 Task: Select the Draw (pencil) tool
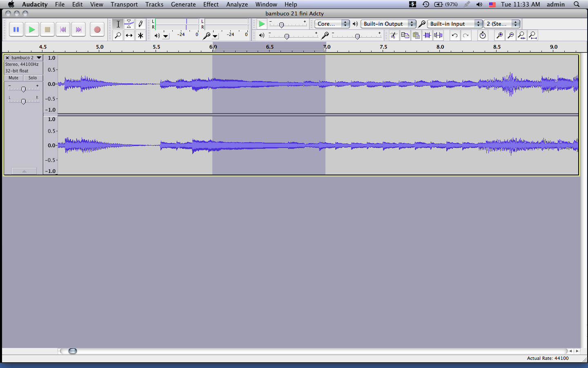click(140, 24)
